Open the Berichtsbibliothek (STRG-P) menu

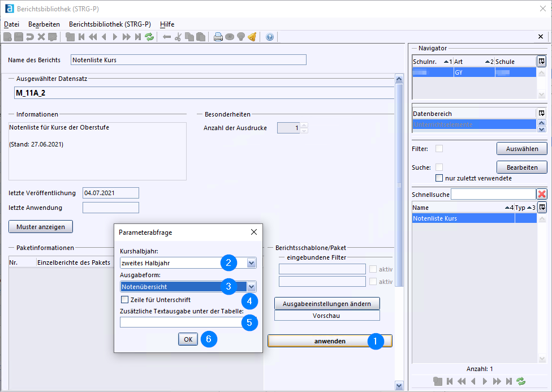(110, 24)
